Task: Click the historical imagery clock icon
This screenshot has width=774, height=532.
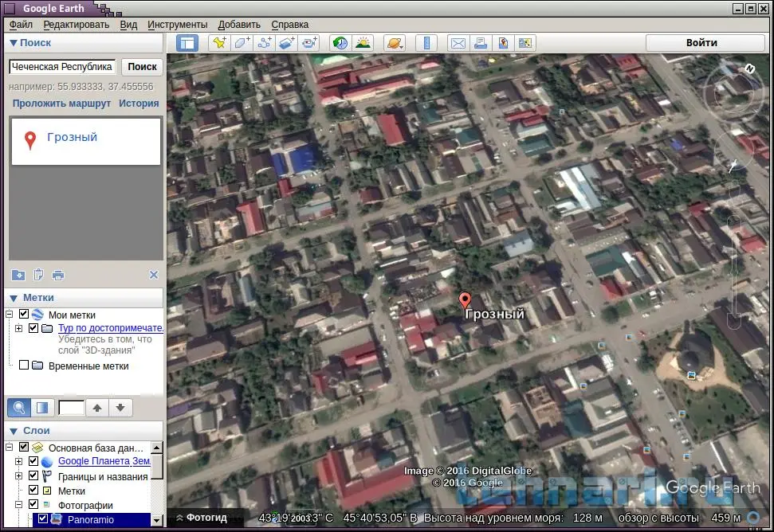Action: (x=340, y=44)
